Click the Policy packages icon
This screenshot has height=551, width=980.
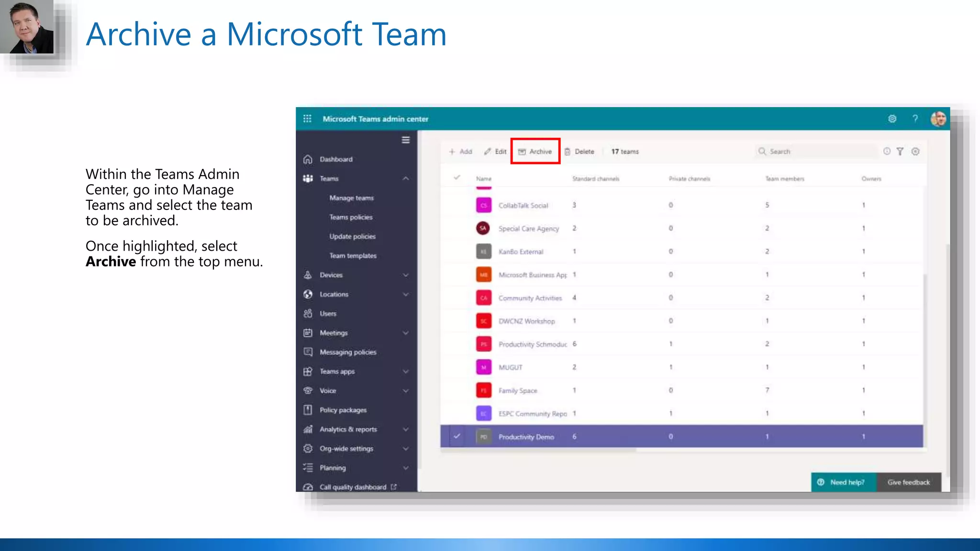coord(308,410)
